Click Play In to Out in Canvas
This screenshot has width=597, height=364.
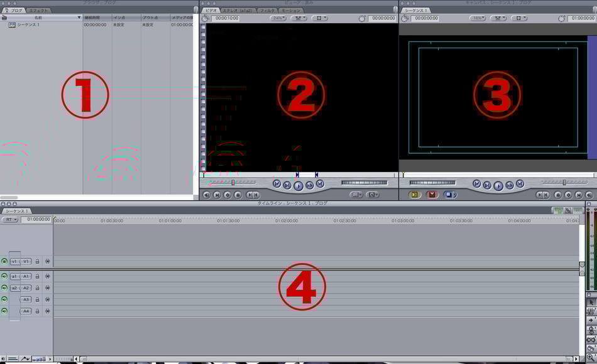(487, 185)
